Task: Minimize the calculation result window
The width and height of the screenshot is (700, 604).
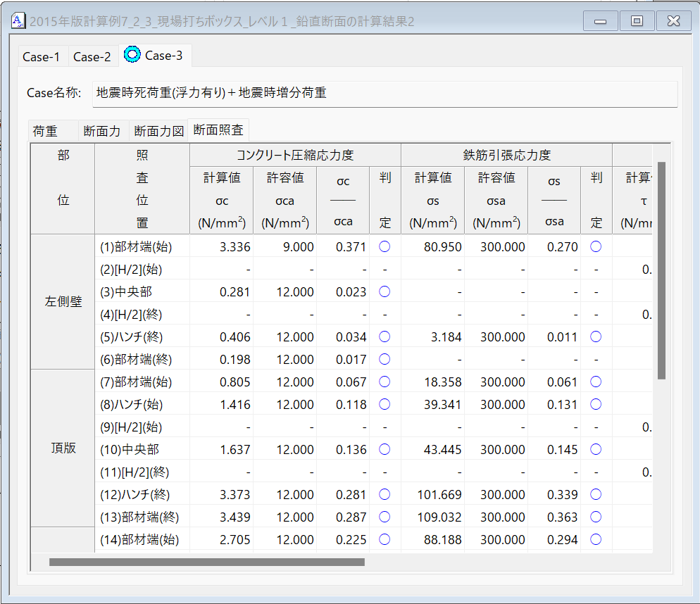Action: [601, 21]
